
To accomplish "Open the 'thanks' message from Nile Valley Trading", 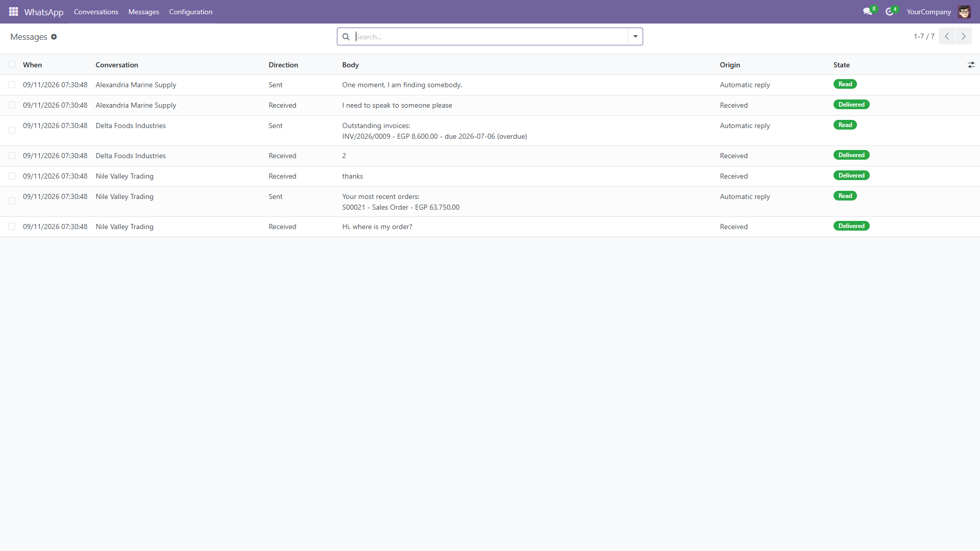I will click(353, 176).
